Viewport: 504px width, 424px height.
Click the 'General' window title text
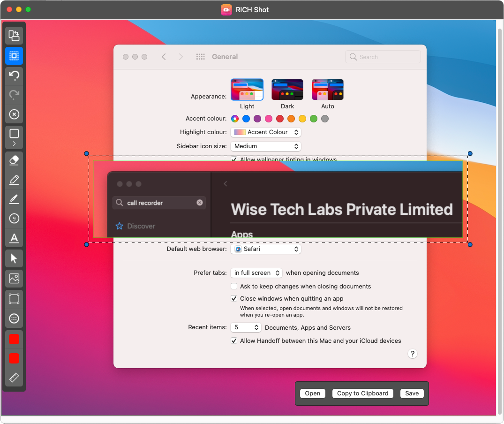point(225,57)
